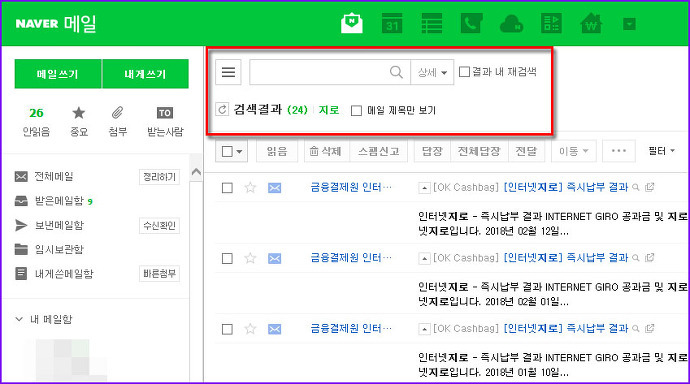
Task: Click the 전달 forward button
Action: [526, 151]
